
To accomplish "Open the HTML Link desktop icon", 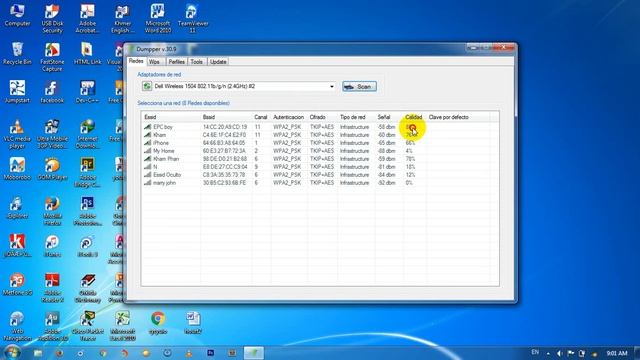I will pos(87,54).
